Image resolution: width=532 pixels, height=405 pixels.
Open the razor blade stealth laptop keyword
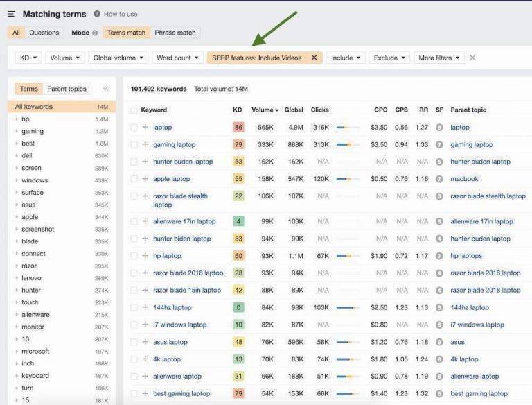click(180, 200)
